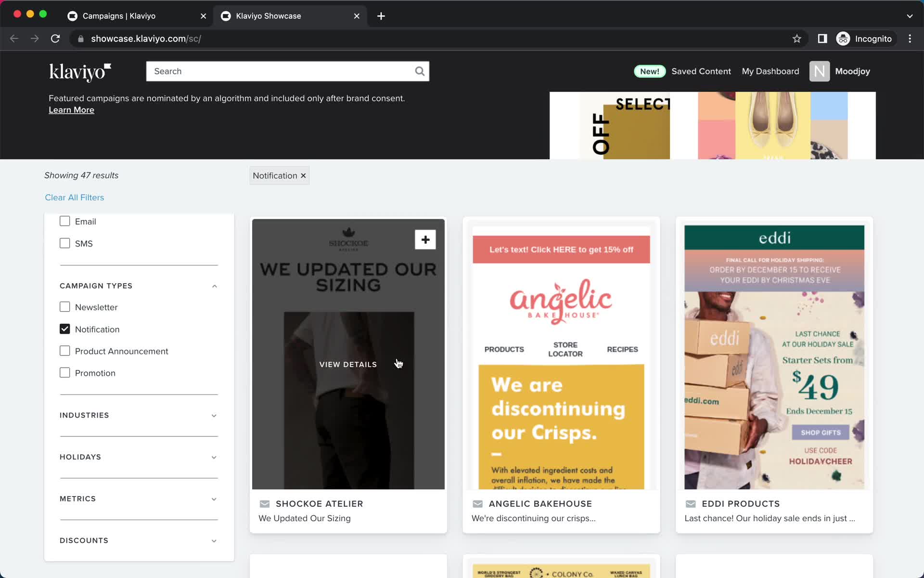Select the Klaviyo Showcase tab

(x=290, y=16)
